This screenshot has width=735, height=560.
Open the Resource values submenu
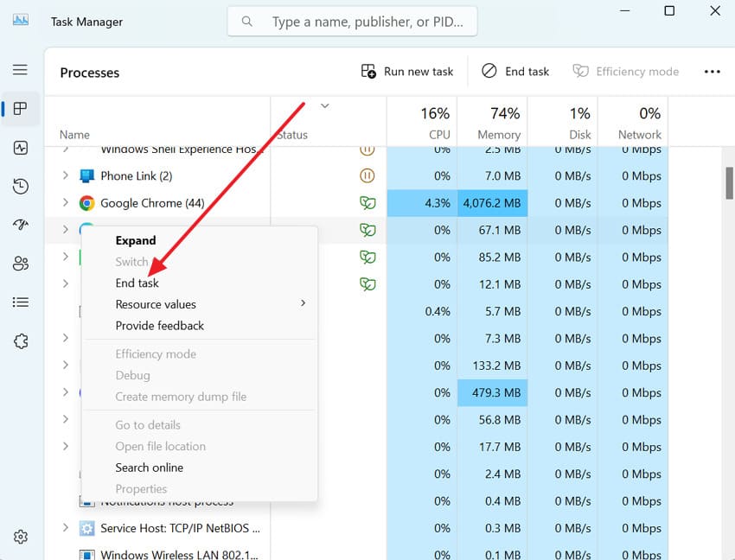(156, 304)
